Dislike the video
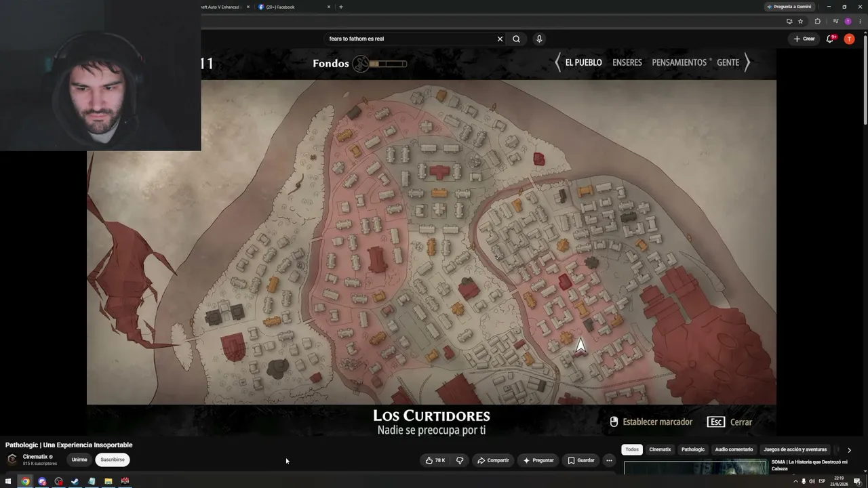 pos(460,460)
